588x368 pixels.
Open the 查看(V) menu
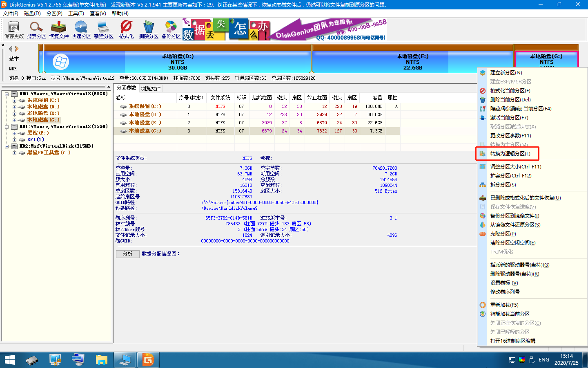click(98, 13)
